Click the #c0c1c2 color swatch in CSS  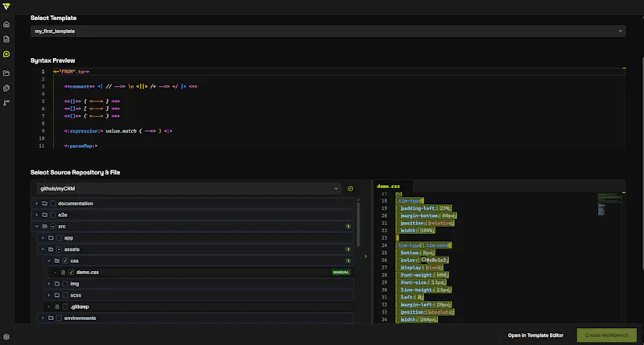point(423,260)
